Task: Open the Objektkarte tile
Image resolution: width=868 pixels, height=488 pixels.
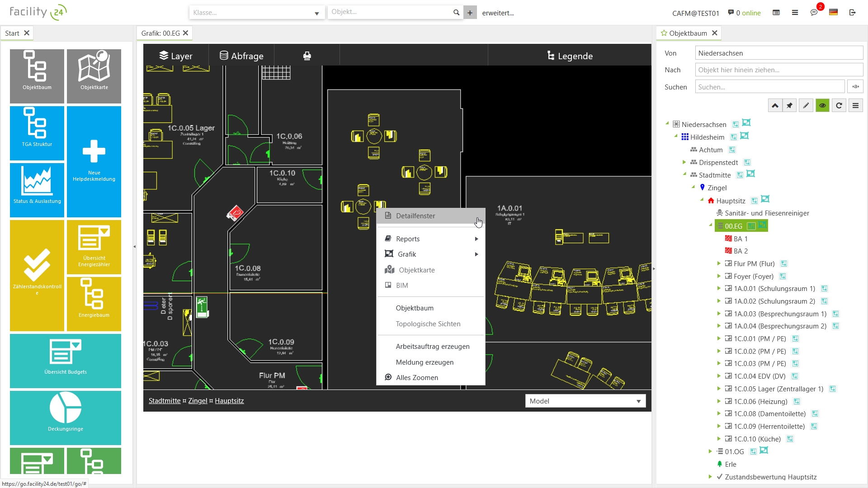Action: (94, 75)
